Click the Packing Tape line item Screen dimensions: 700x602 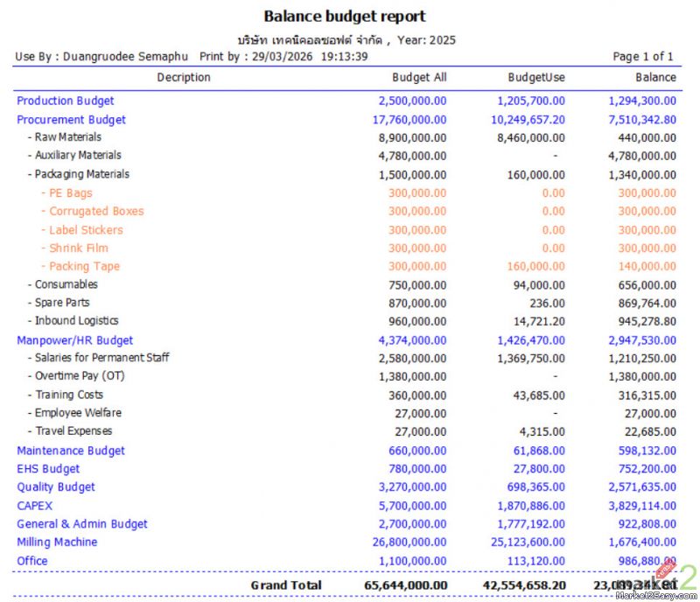[x=84, y=266]
